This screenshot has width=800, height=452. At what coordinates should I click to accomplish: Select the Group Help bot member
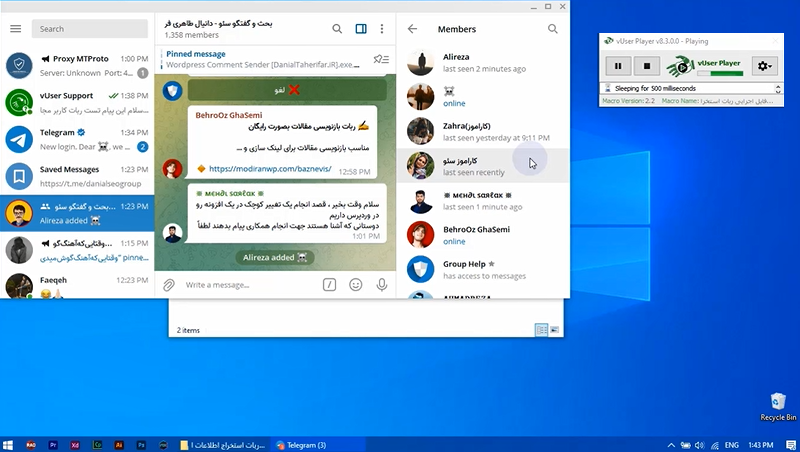tap(483, 269)
